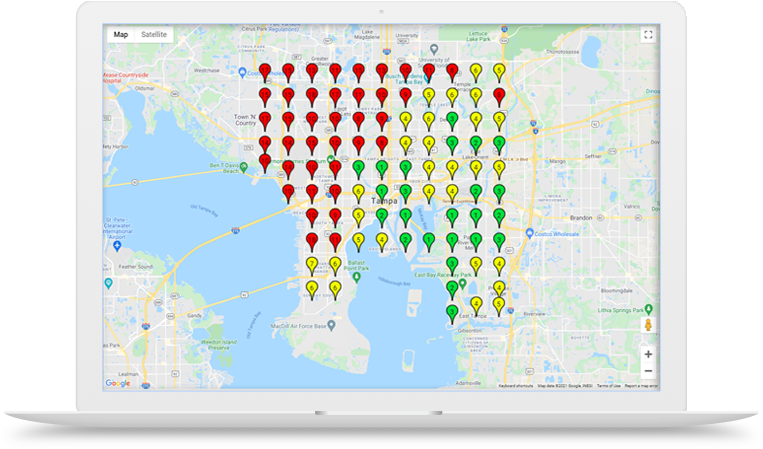Image resolution: width=763 pixels, height=449 pixels.
Task: Switch to the Map view tab
Action: pos(121,35)
